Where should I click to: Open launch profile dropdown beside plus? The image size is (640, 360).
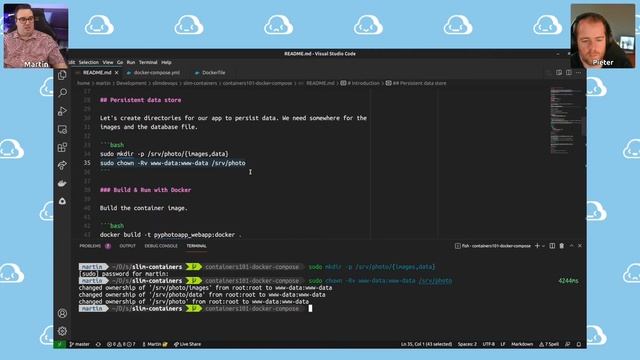coord(543,246)
